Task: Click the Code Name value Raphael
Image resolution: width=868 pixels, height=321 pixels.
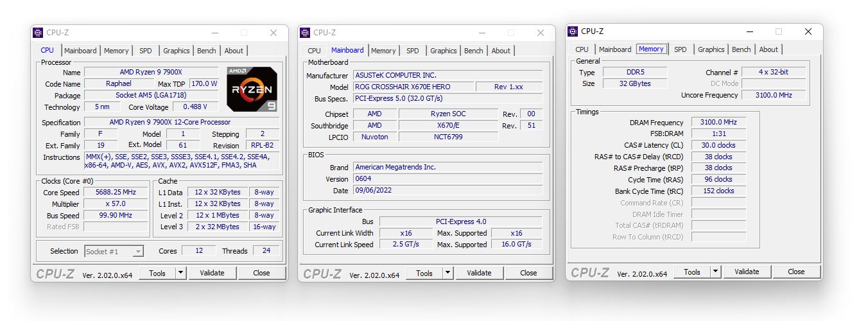Action: [x=119, y=84]
